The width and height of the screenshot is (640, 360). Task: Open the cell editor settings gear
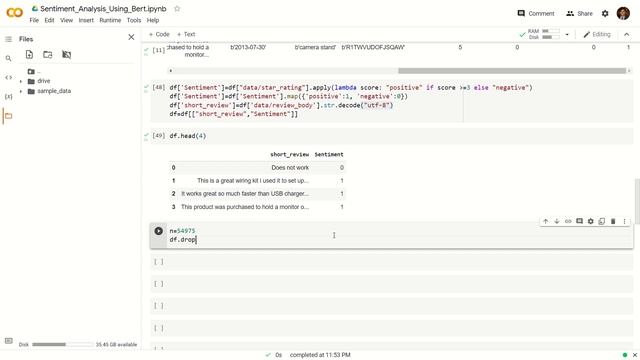[x=591, y=221]
